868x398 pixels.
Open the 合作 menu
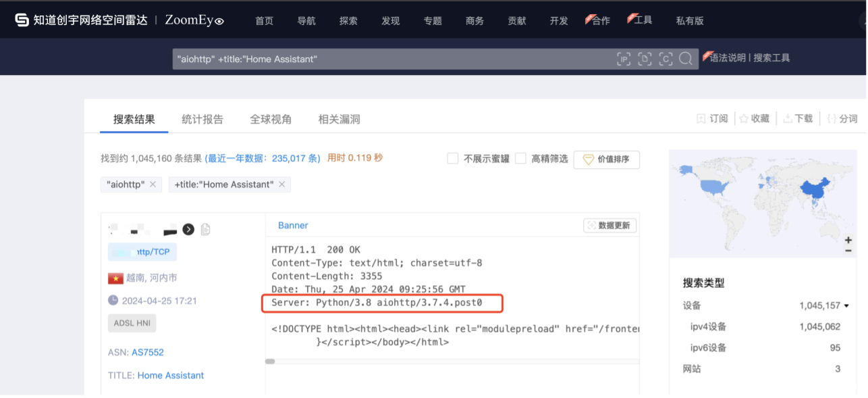tap(601, 21)
